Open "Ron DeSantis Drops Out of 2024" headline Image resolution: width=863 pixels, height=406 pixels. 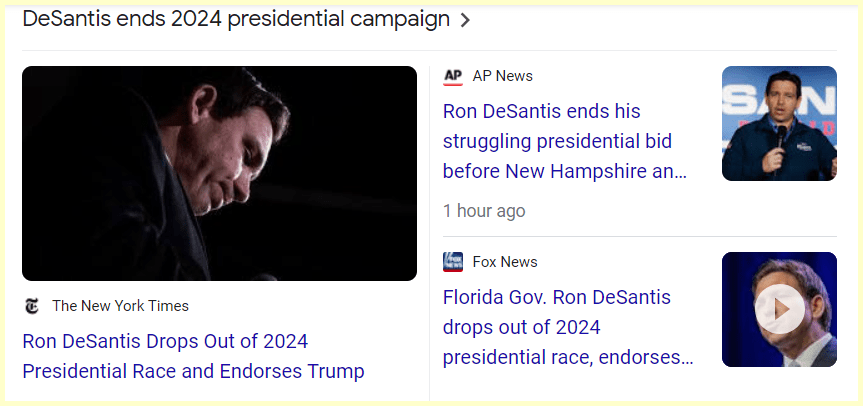pyautogui.click(x=165, y=341)
